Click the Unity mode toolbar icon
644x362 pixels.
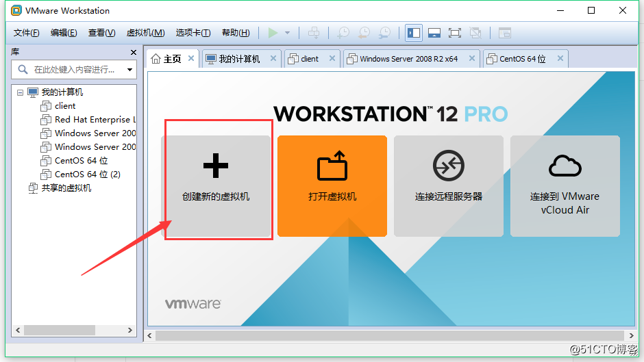click(x=475, y=33)
